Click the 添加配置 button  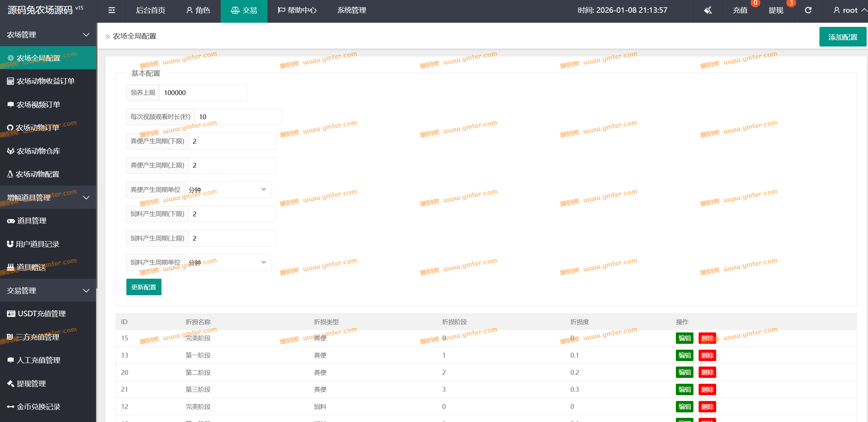842,37
